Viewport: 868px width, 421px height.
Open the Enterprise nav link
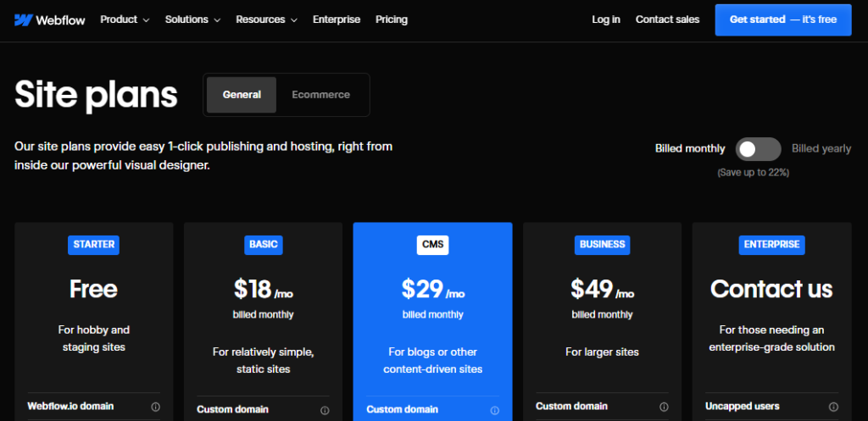(x=337, y=19)
